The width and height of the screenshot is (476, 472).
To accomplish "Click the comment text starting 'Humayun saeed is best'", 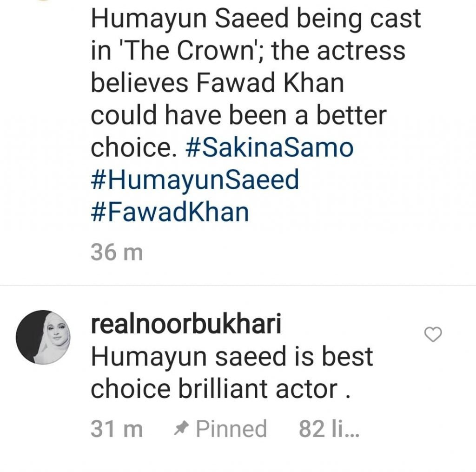I will [x=231, y=357].
